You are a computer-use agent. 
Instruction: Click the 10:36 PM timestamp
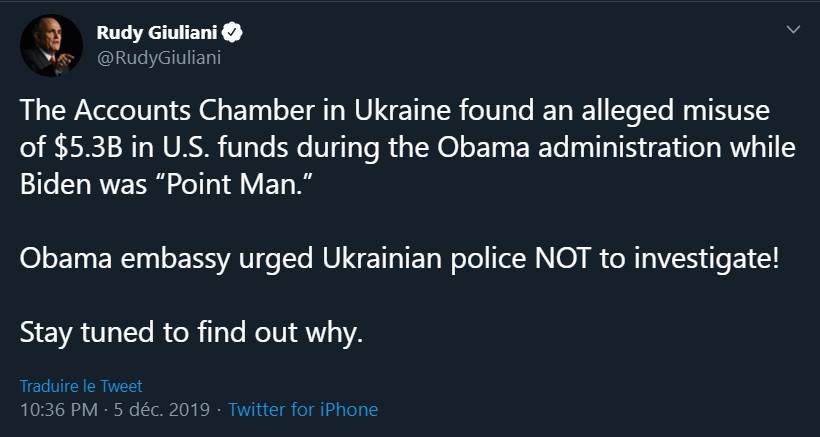tap(59, 409)
